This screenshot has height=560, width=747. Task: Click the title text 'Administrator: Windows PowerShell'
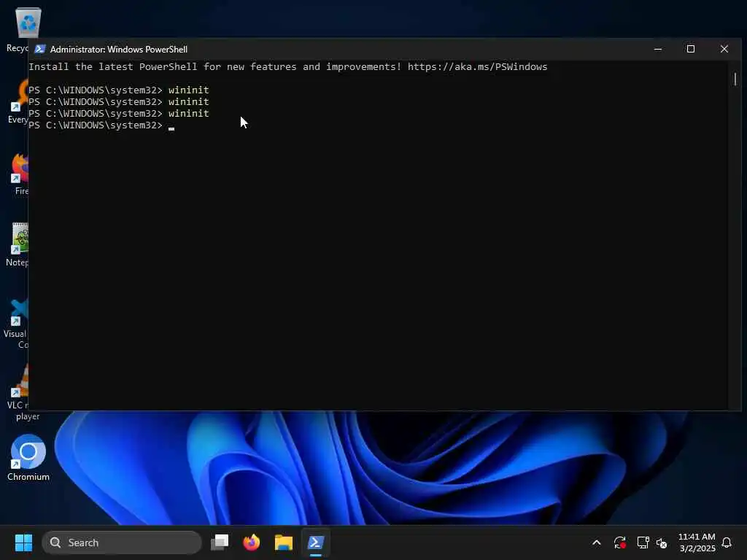119,50
